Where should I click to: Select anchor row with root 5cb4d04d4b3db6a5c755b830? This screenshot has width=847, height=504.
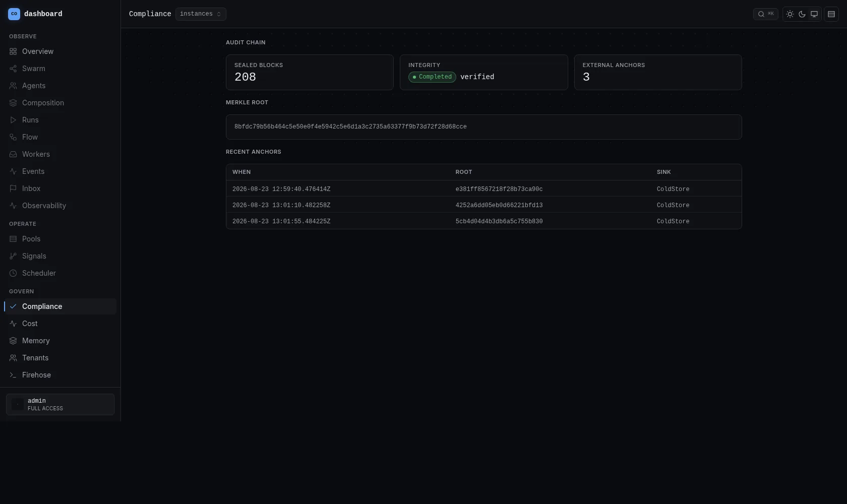tap(483, 221)
